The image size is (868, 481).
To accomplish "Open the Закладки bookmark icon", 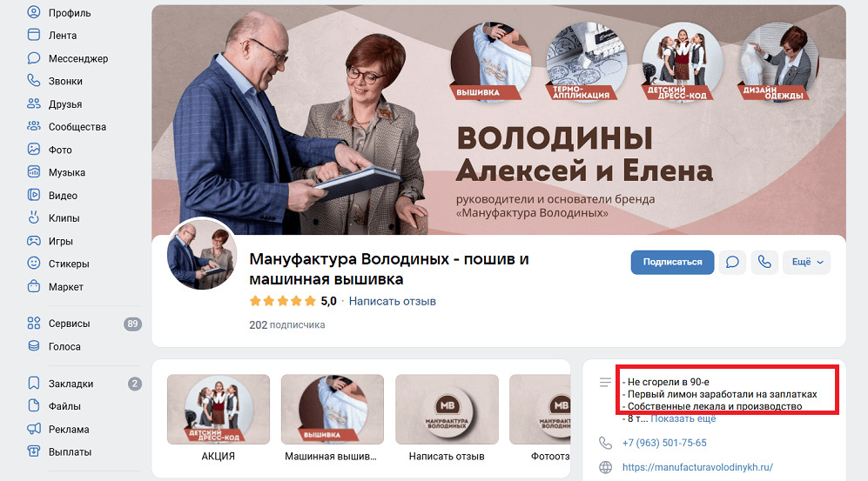I will (x=34, y=383).
